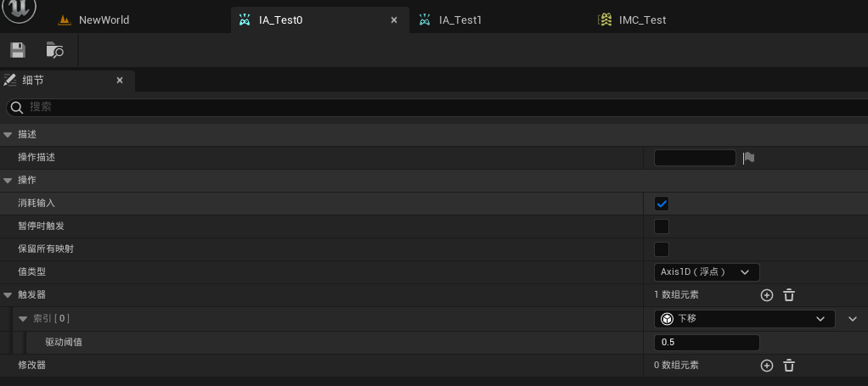Close the IA_Test0 tab
The image size is (868, 386).
tap(393, 20)
